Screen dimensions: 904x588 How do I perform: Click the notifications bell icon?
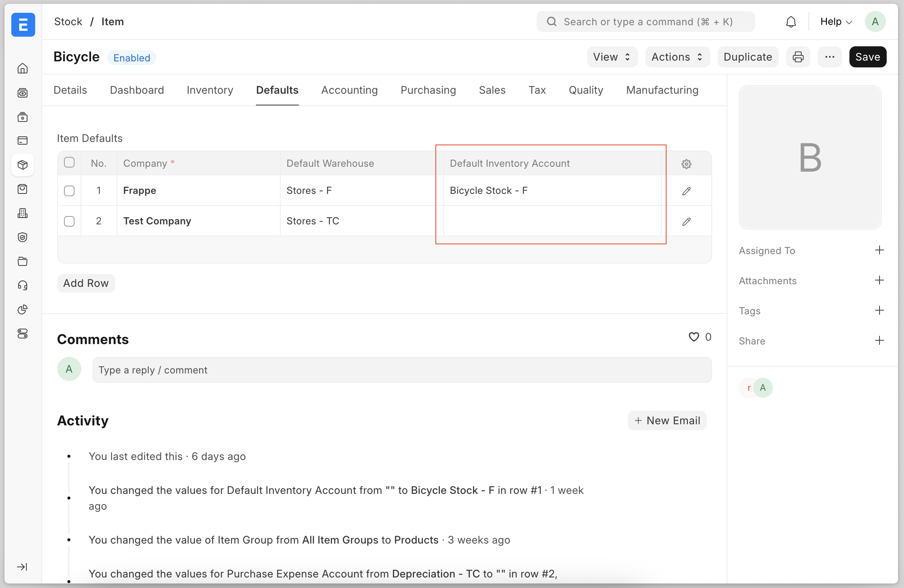[791, 22]
